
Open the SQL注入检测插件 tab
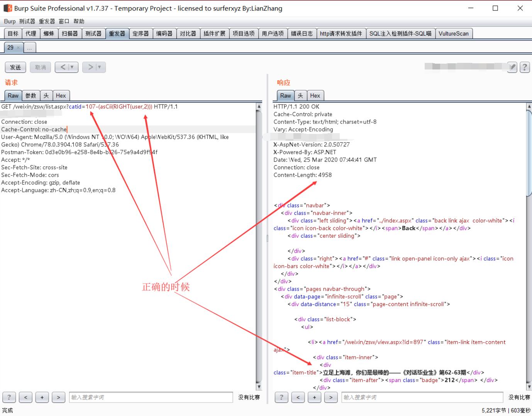click(400, 34)
